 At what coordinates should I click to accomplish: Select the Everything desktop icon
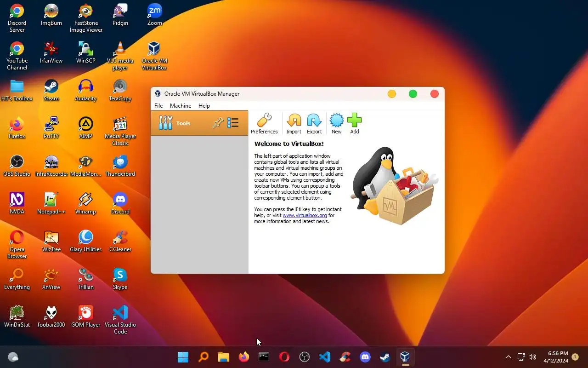coord(17,279)
